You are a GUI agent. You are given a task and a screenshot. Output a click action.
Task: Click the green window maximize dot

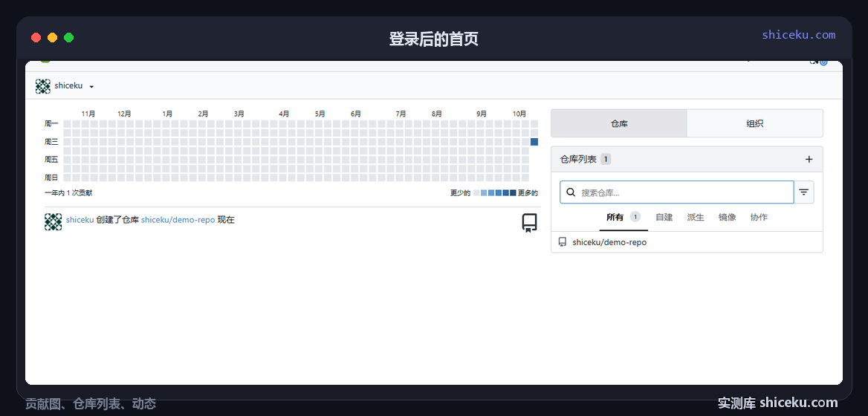(x=68, y=38)
